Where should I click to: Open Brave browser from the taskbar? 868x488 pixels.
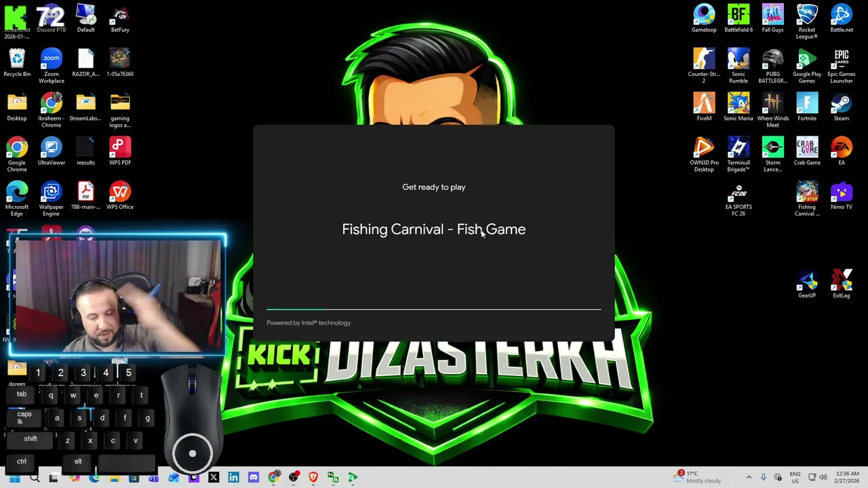coord(313,477)
